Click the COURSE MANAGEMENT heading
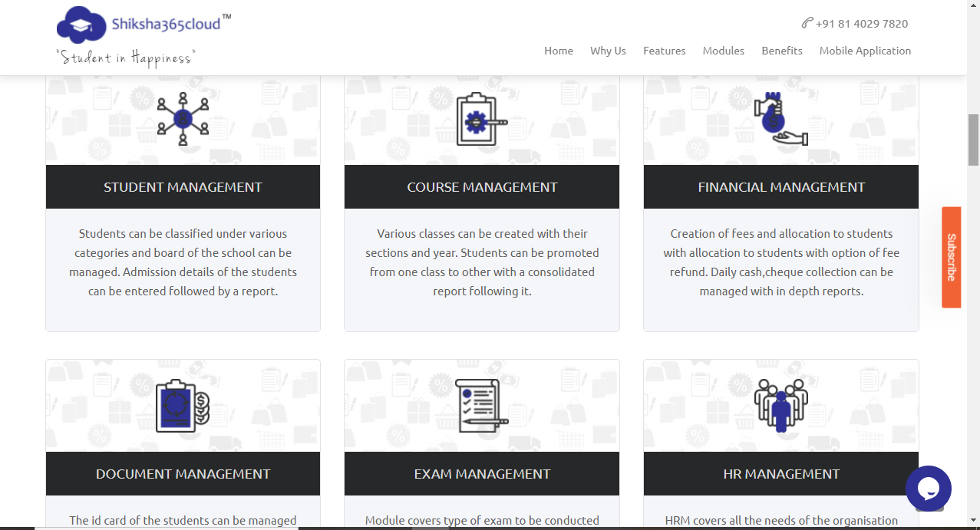Screen dimensions: 980x530 (x=482, y=187)
